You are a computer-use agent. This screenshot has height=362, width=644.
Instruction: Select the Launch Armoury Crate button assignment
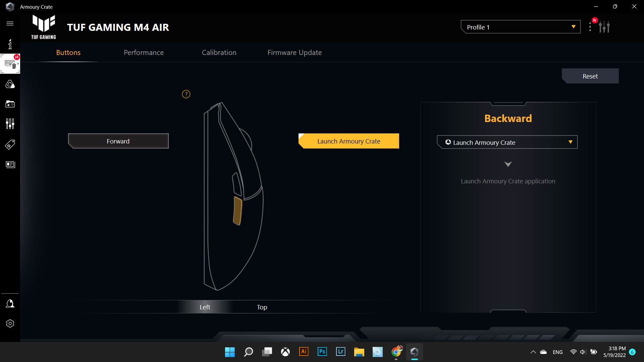click(x=349, y=141)
